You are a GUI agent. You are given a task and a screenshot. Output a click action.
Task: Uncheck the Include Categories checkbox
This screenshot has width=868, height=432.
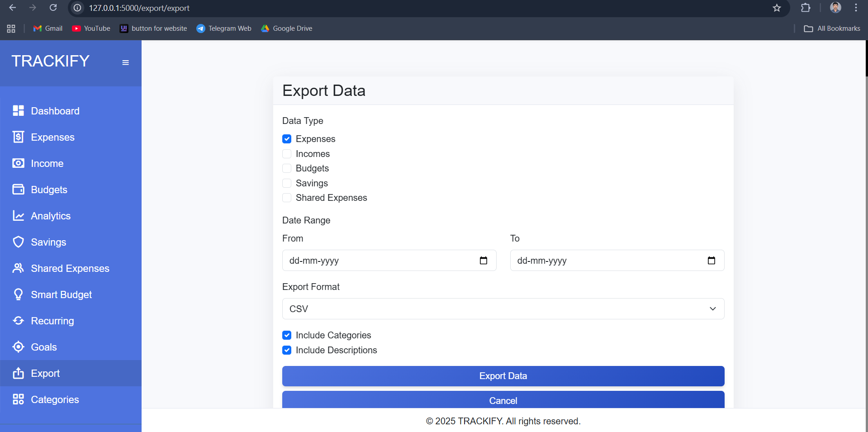[x=287, y=335]
